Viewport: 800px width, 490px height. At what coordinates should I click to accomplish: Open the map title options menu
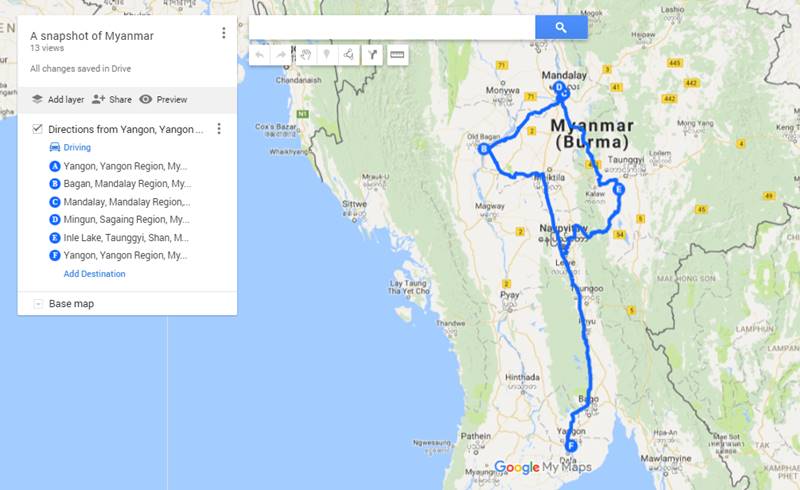click(223, 33)
